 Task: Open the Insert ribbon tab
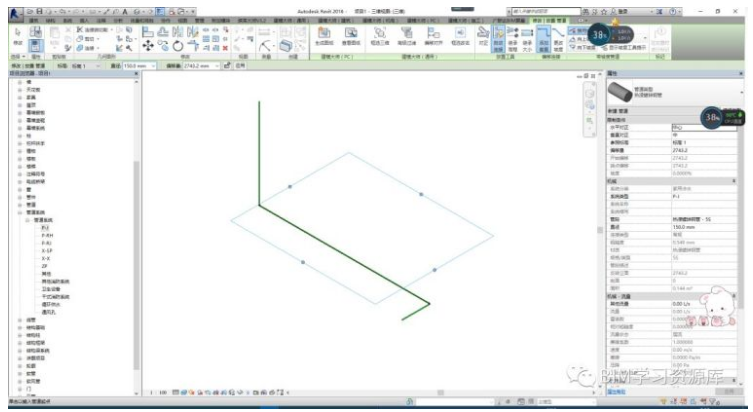tap(84, 21)
